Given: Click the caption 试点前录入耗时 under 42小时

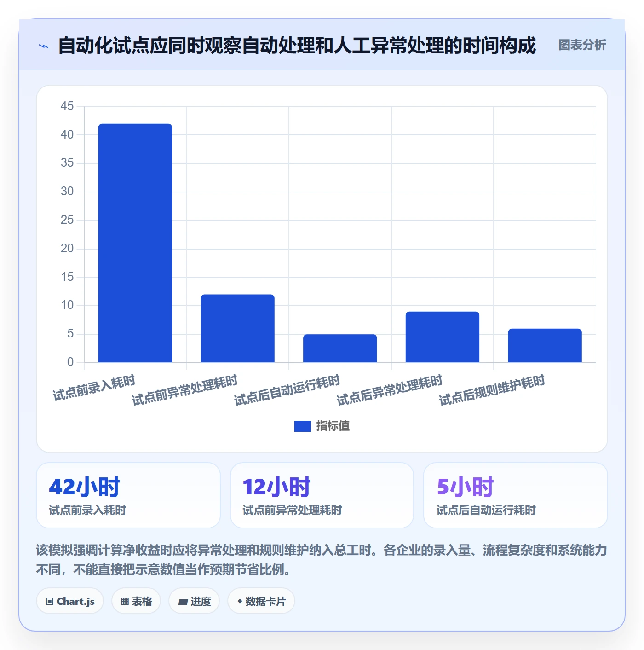Looking at the screenshot, I should point(87,510).
